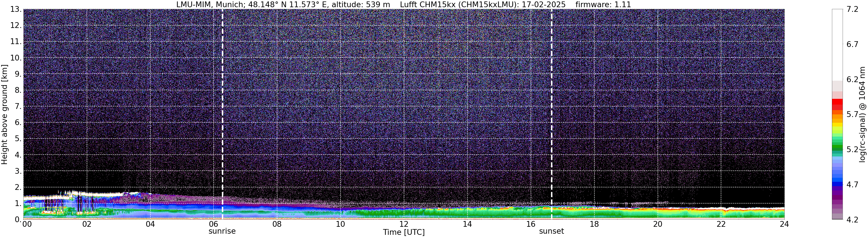Image resolution: width=868 pixels, height=238 pixels.
Task: Click the y-axis tick label '4.'
Action: coord(18,155)
